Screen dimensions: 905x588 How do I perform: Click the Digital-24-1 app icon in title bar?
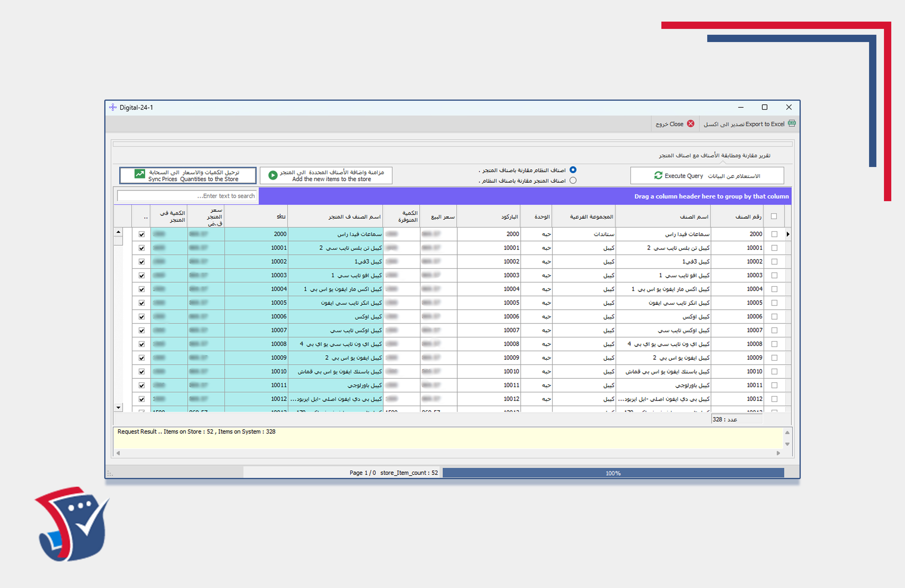click(113, 107)
